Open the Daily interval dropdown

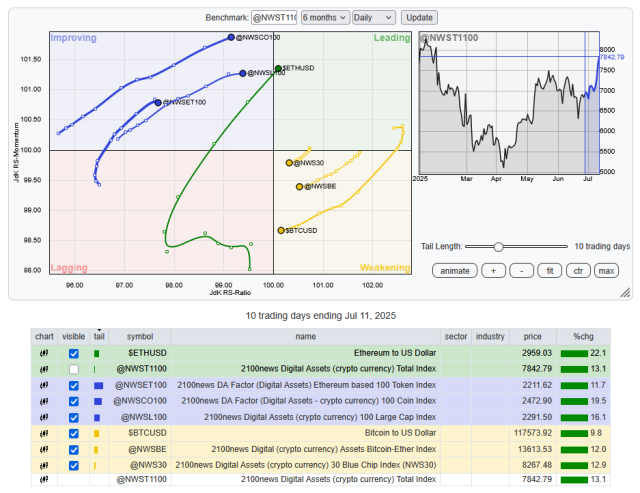tap(374, 17)
